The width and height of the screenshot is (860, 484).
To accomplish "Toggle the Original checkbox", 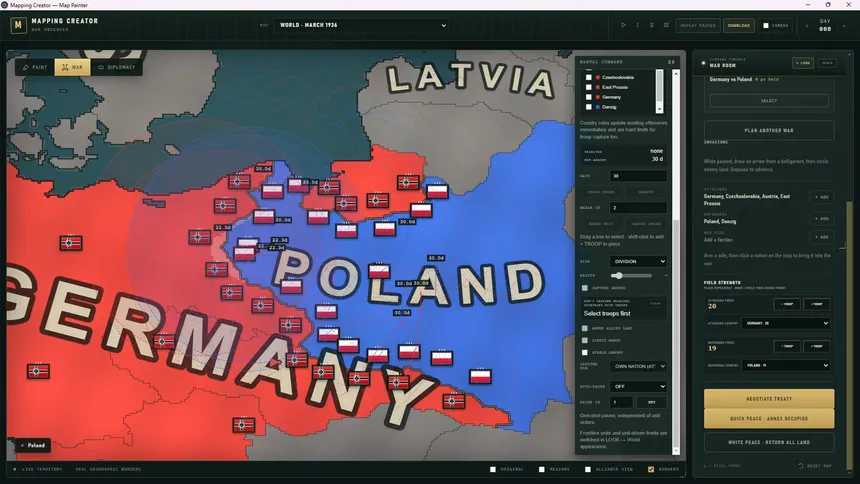I will pos(493,469).
